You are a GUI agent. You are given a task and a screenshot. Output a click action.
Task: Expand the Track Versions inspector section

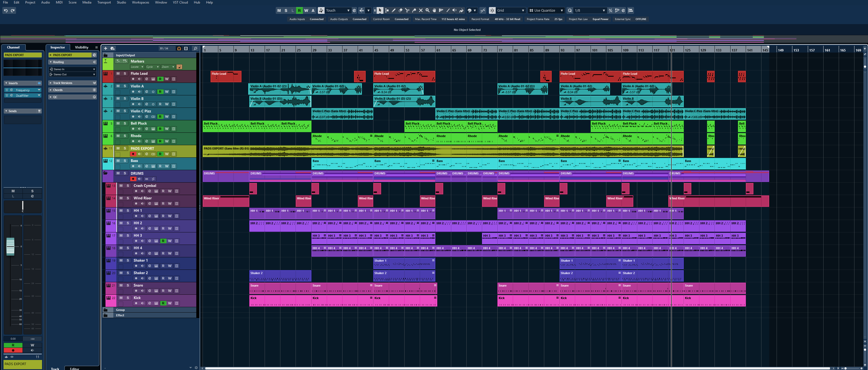tap(72, 83)
